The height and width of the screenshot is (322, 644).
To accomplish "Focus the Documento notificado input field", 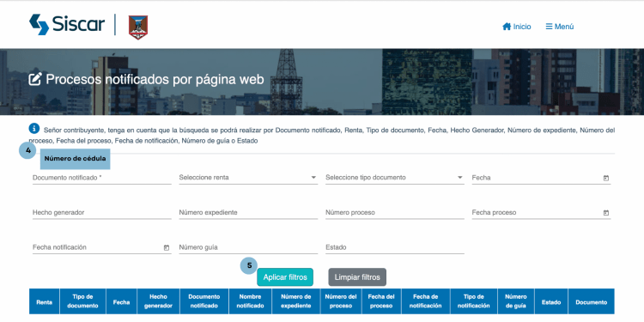I will (x=102, y=178).
